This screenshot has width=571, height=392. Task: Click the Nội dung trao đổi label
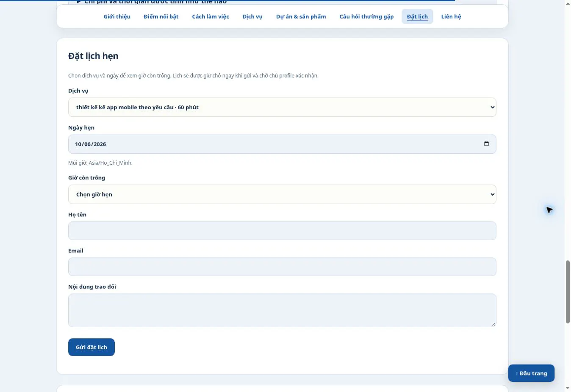92,287
